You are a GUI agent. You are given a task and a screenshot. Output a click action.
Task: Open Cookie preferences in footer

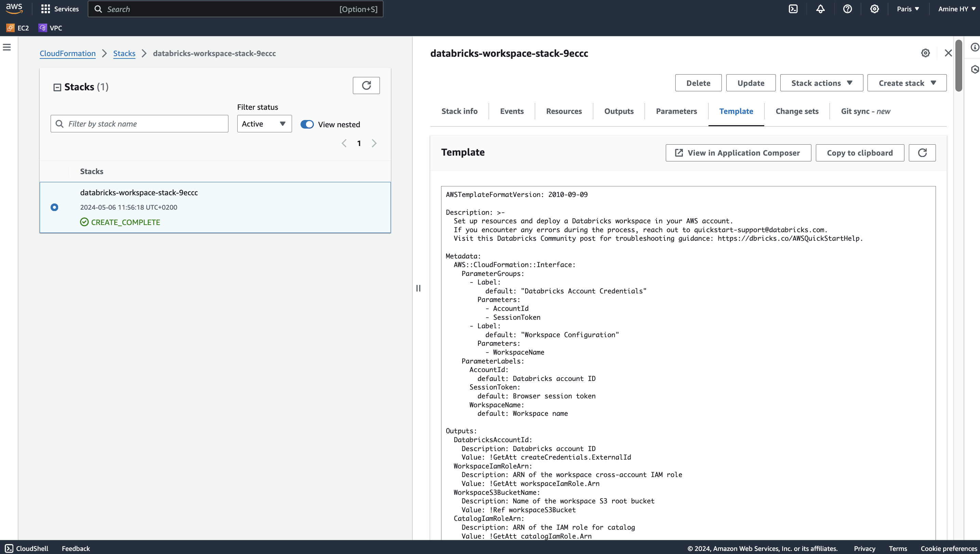click(949, 548)
